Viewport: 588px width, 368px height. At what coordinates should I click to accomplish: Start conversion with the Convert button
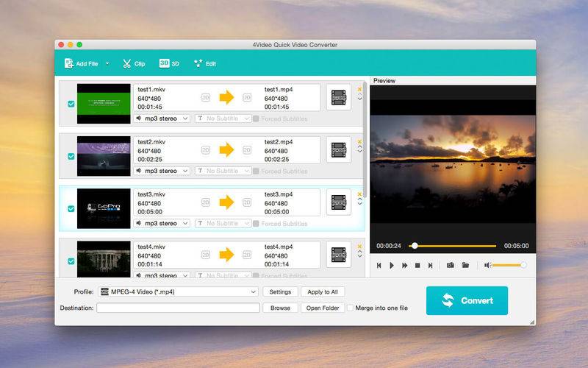[x=467, y=300]
